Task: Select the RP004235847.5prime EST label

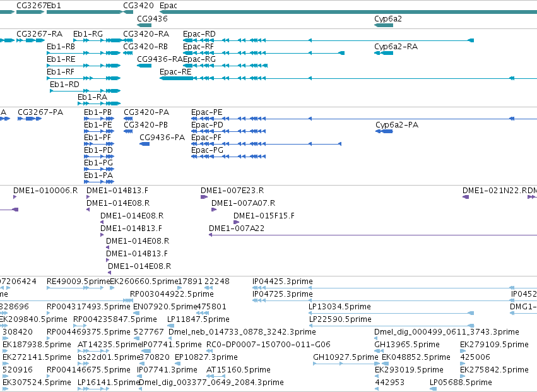Action: tap(115, 319)
